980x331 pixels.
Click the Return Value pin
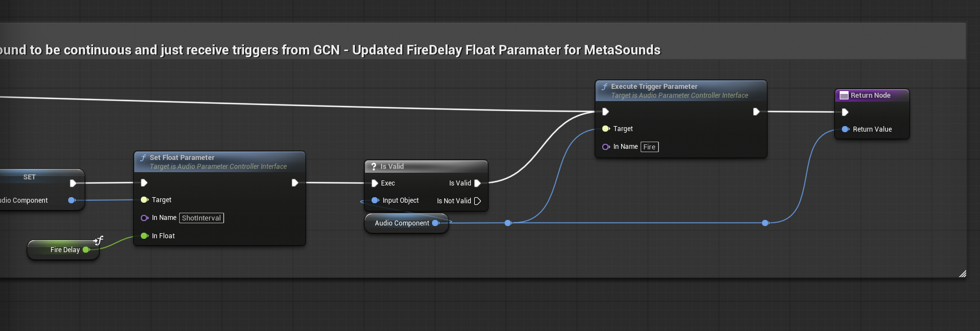point(845,129)
